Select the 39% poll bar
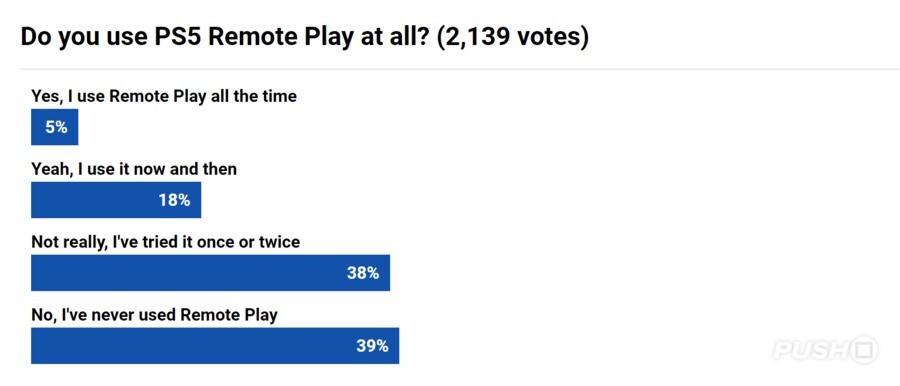900x386 pixels. coord(215,346)
